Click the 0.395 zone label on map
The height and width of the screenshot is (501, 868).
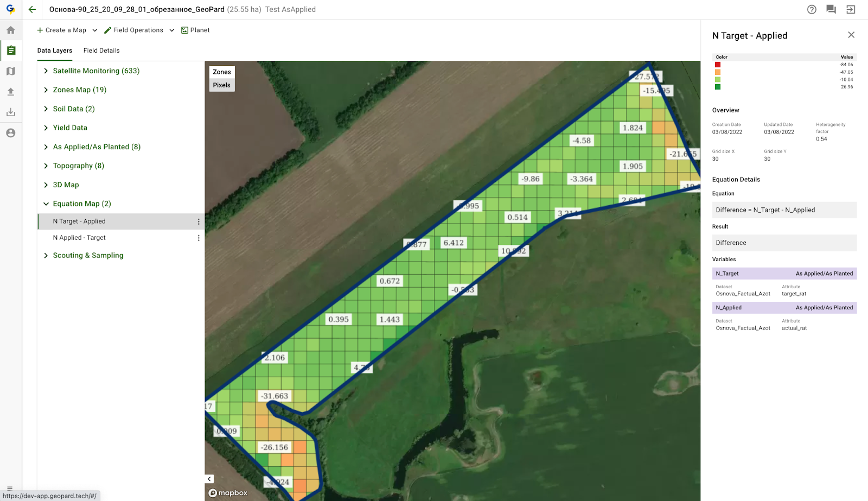[x=339, y=319]
